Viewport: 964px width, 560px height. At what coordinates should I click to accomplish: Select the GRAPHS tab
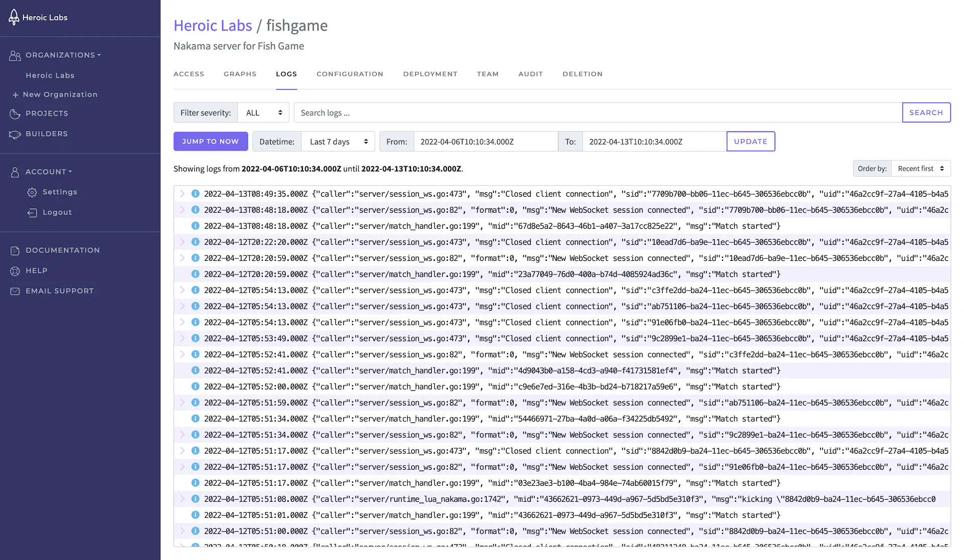click(x=240, y=73)
